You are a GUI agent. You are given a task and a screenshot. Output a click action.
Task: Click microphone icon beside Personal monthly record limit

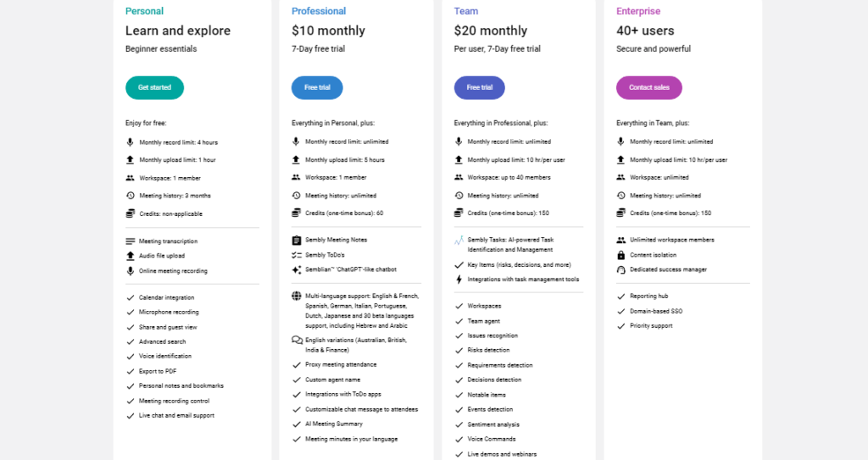130,142
